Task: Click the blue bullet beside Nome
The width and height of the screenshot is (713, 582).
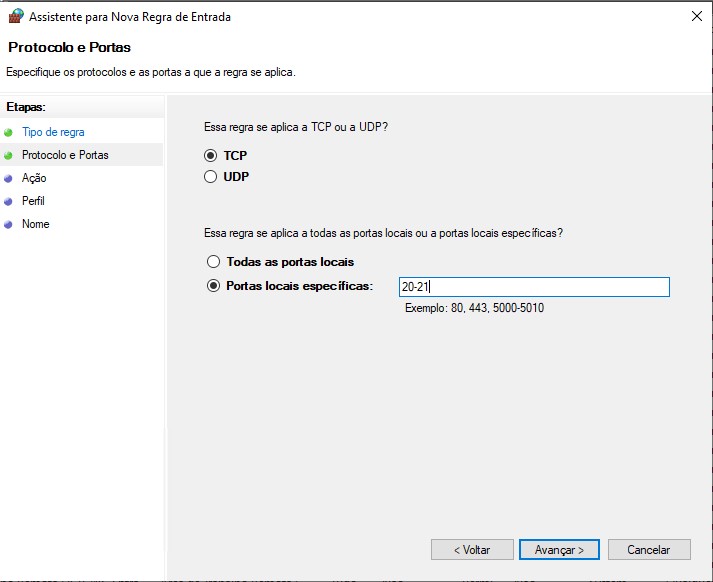Action: [9, 224]
